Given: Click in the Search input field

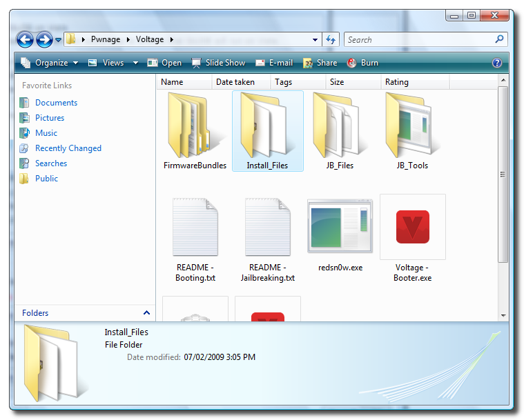Looking at the screenshot, I should tap(418, 40).
